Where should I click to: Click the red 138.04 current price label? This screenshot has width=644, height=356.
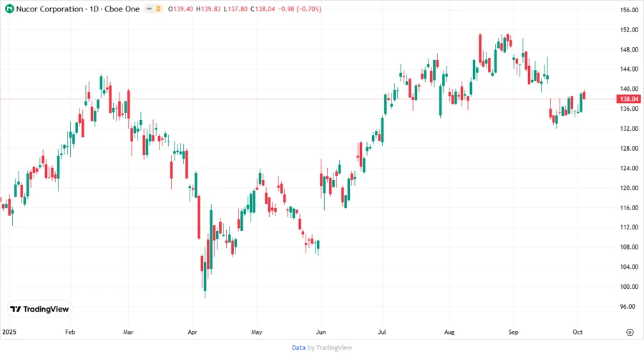[x=627, y=99]
